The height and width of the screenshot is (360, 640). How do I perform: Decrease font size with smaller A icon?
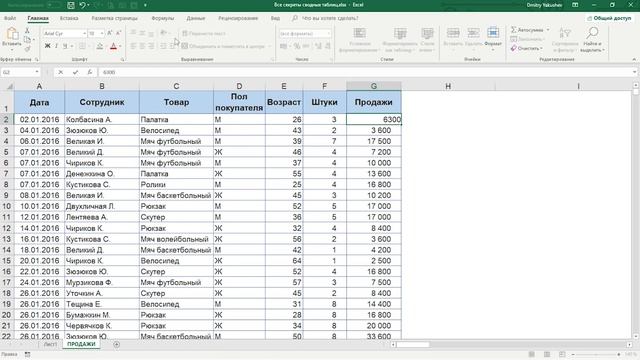click(118, 33)
